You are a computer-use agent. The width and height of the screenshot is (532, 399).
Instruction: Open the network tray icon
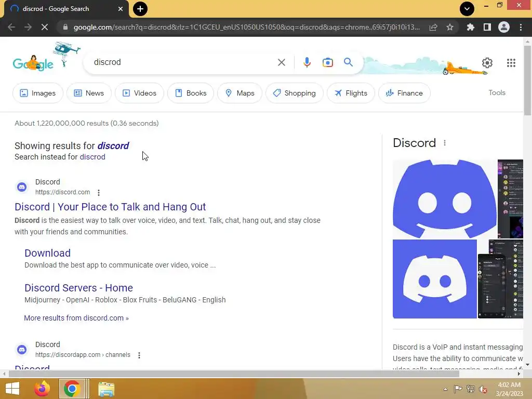(471, 389)
